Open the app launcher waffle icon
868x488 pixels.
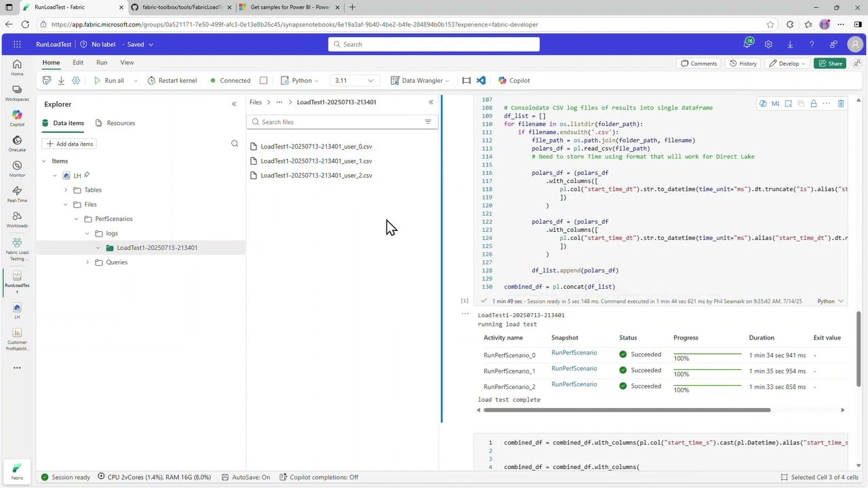pyautogui.click(x=17, y=44)
